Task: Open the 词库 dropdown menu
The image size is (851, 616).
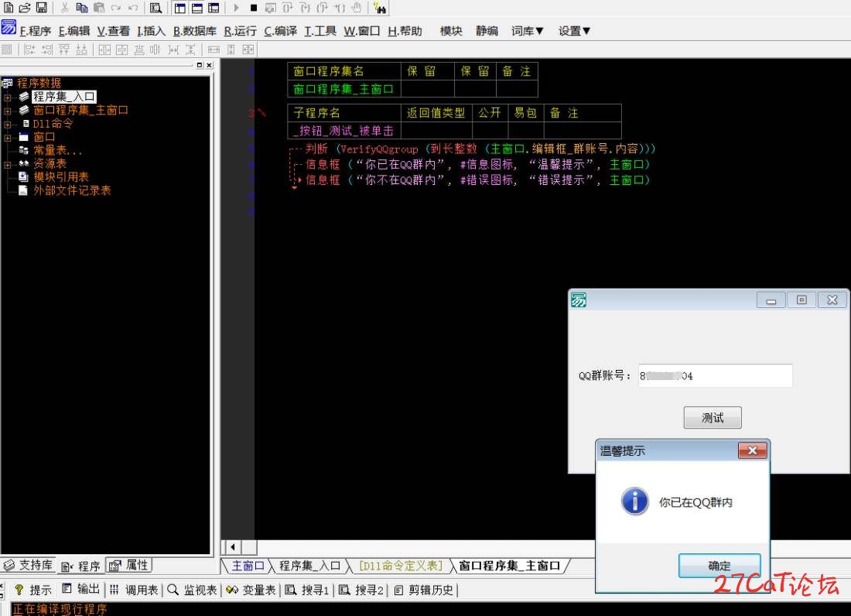Action: [x=527, y=31]
